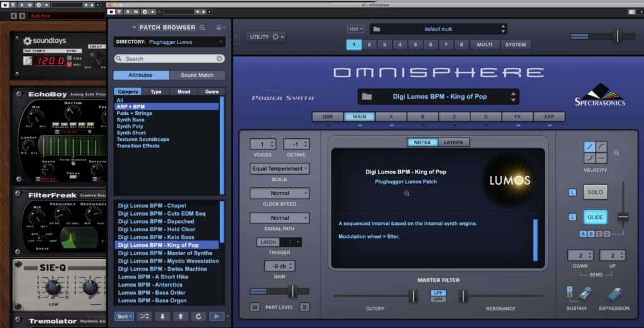The image size is (644, 328).
Task: Click the folder icon beside default multi
Action: (377, 29)
